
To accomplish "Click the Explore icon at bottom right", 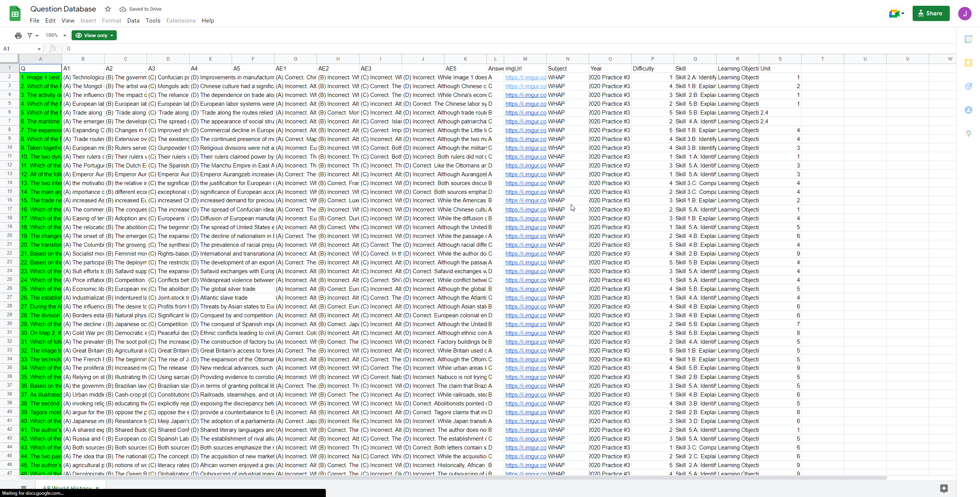I will click(x=944, y=488).
